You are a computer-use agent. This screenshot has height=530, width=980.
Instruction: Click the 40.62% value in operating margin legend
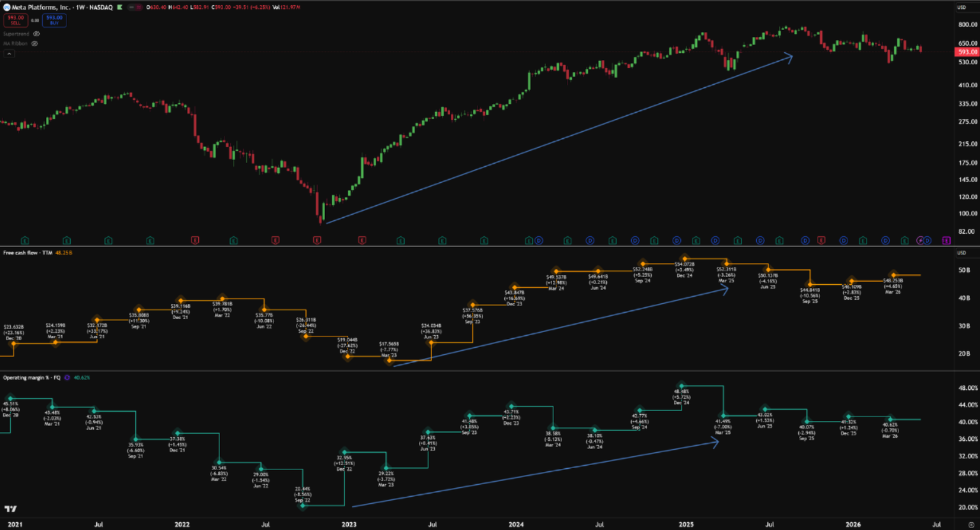click(82, 378)
